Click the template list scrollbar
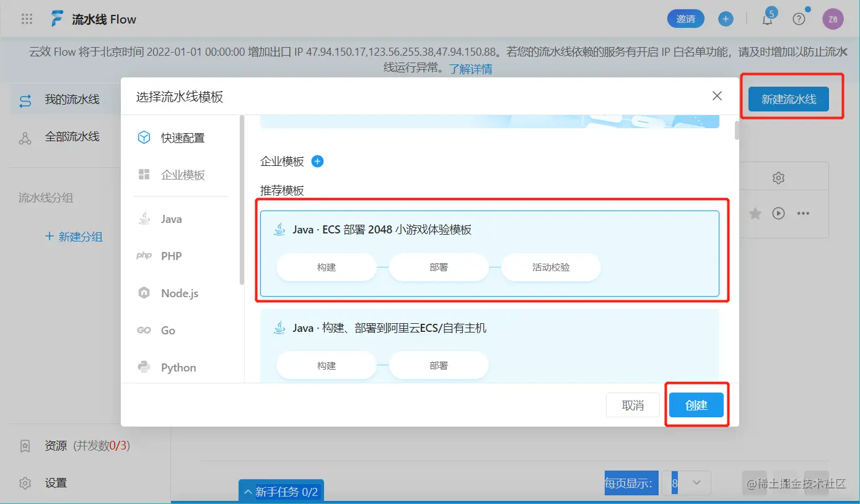Screen dimensions: 860x504 (737, 131)
